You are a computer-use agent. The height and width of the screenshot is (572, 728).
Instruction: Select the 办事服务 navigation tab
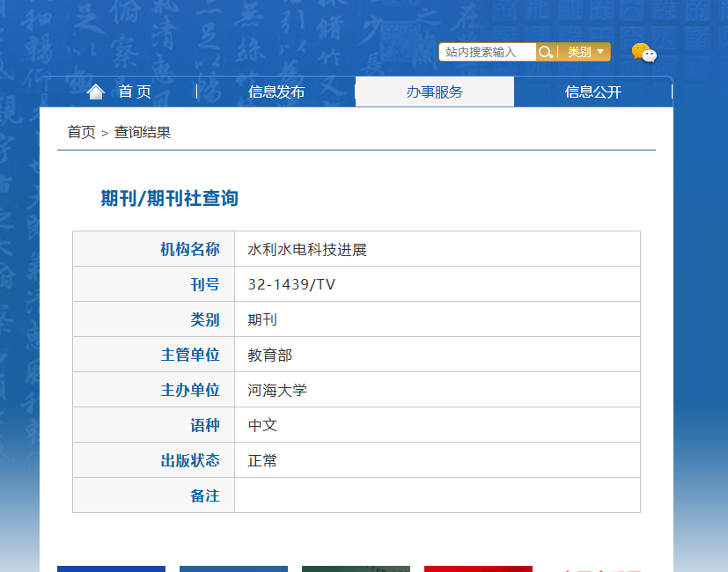coord(435,92)
